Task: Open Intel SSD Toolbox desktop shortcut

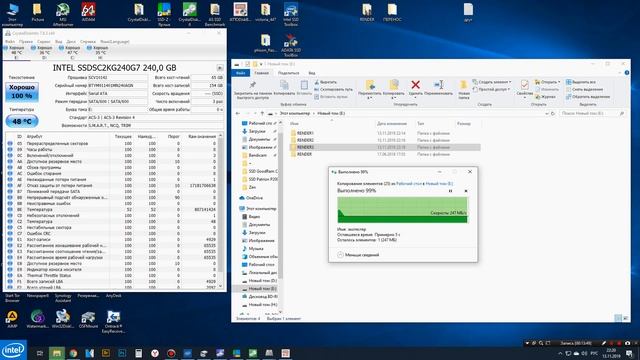Action: pos(291,14)
